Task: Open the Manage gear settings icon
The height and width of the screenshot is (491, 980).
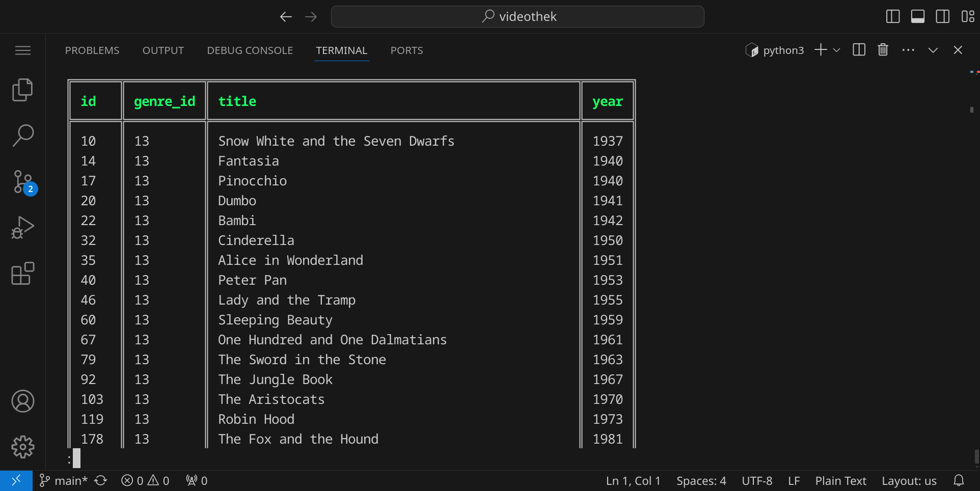Action: click(x=22, y=447)
